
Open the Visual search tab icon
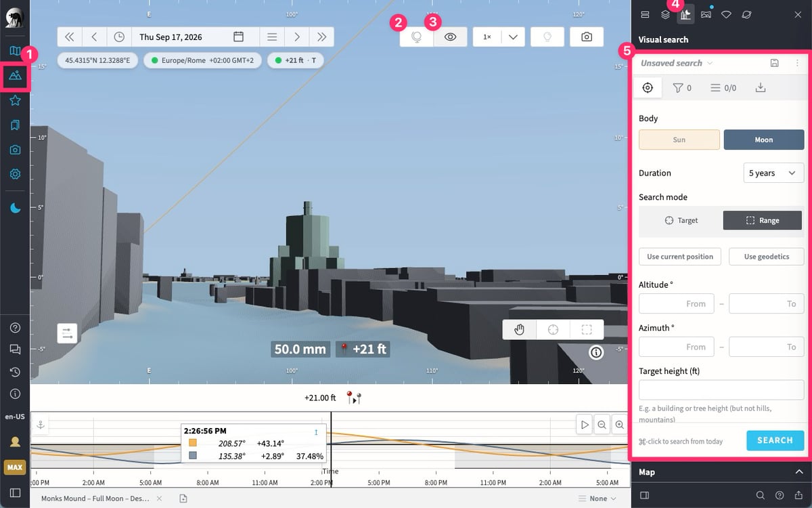(x=685, y=14)
